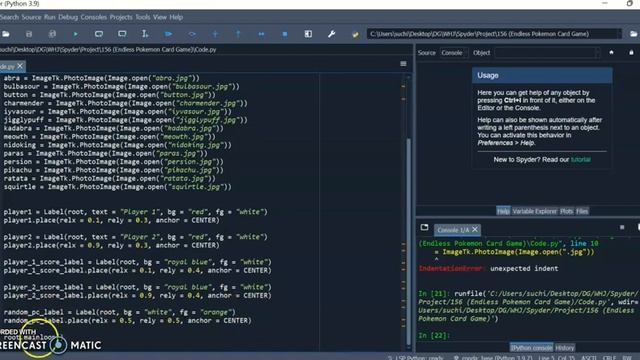Stop debugging with the square icon
The width and height of the screenshot is (640, 360).
pyautogui.click(x=285, y=34)
